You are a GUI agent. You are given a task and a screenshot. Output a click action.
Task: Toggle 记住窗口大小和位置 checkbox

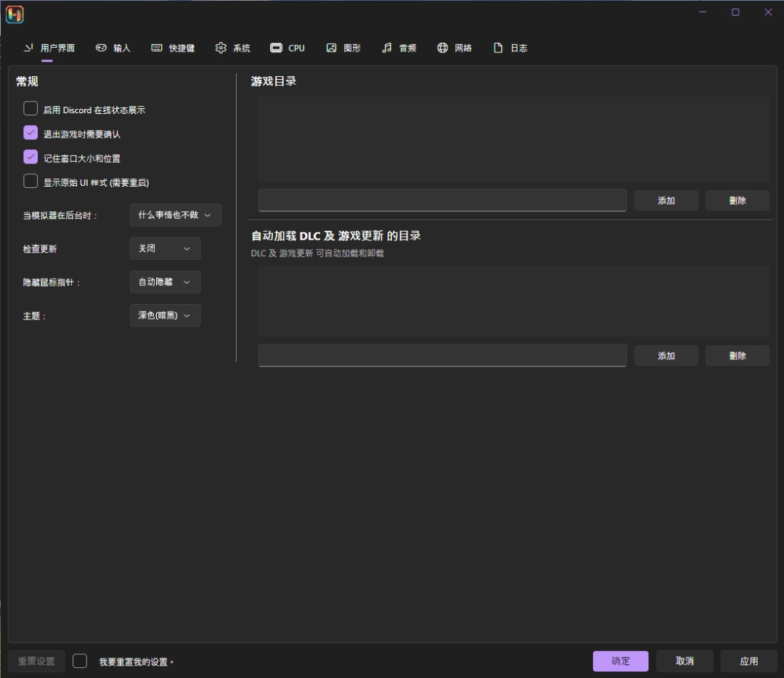click(x=30, y=157)
